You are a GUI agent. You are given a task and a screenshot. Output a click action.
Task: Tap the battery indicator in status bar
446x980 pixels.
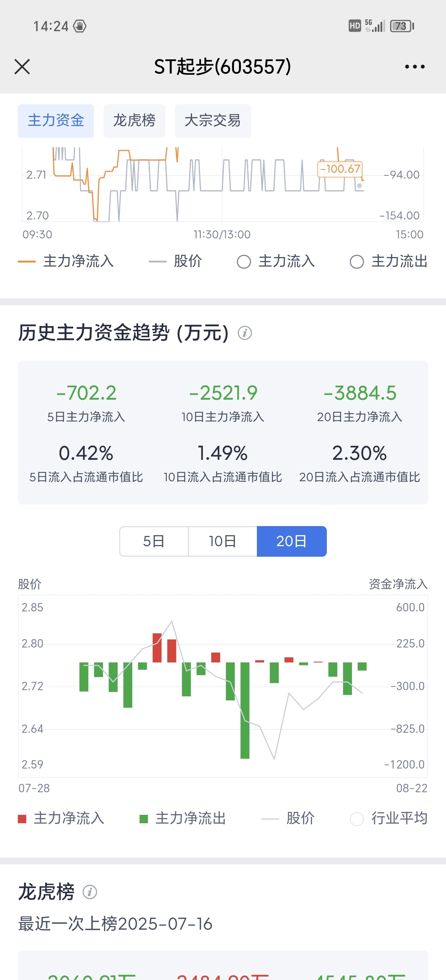point(402,26)
